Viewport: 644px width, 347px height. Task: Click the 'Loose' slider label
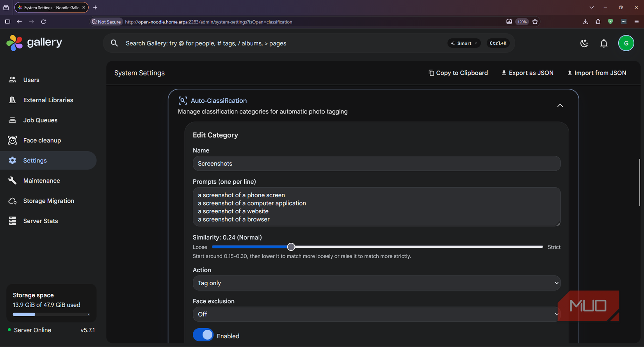(200, 247)
